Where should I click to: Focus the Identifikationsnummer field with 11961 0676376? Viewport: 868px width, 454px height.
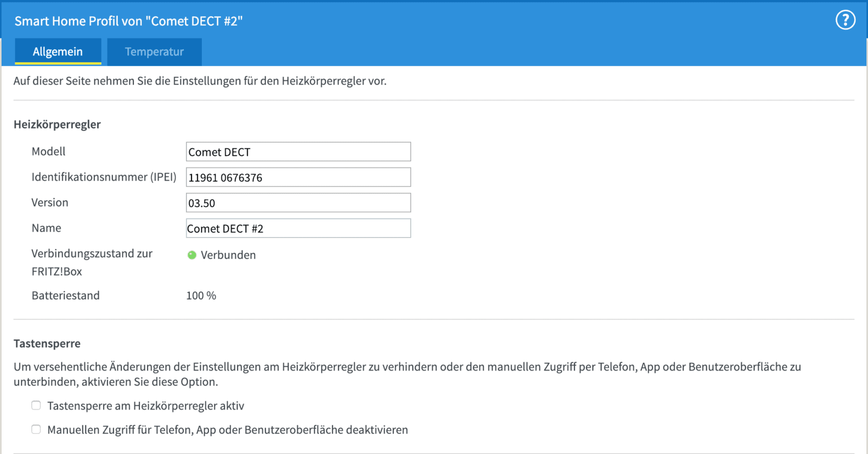[x=298, y=177]
